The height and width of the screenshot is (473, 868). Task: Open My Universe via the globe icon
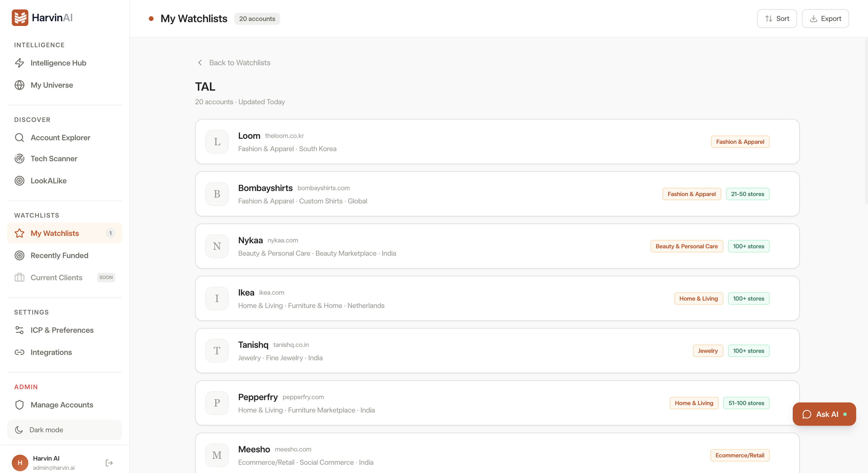(19, 85)
